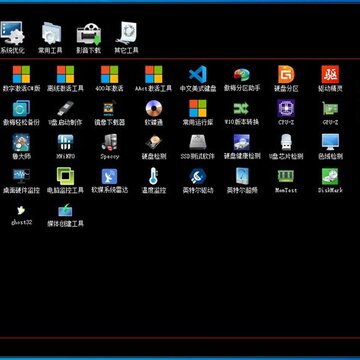Launch the SSD测试软件 gray drive icon
360x360 pixels.
[198, 147]
